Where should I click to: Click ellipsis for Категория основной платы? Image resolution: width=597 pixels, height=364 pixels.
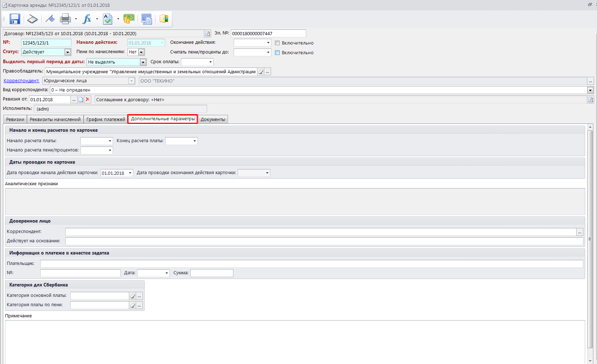click(139, 296)
